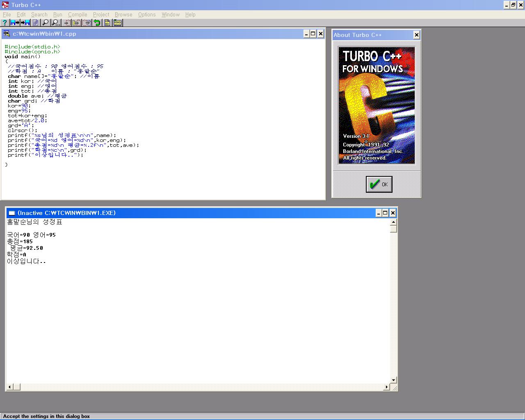Open the Browse menu
The width and height of the screenshot is (525, 420).
pyautogui.click(x=123, y=14)
